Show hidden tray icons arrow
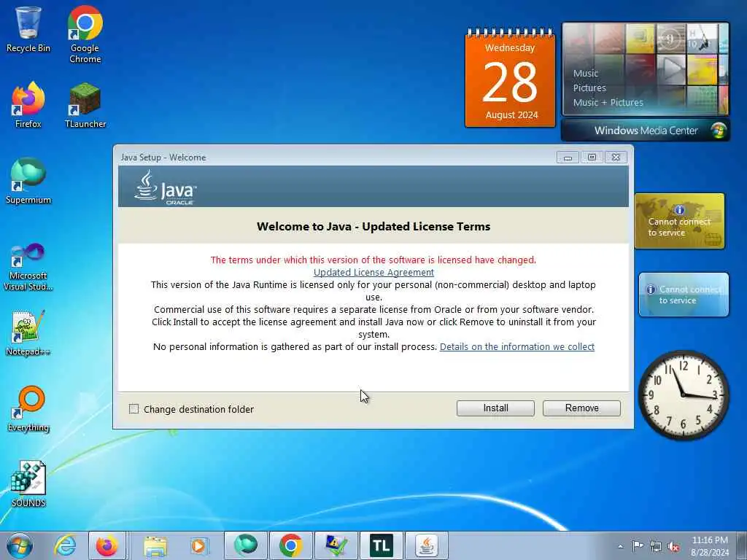The height and width of the screenshot is (560, 747). [620, 547]
